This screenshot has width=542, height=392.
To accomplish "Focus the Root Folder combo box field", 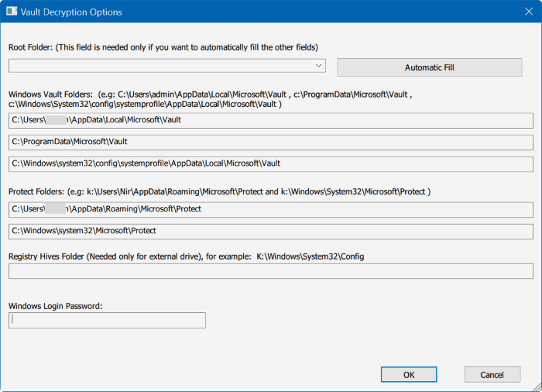I will (x=167, y=66).
